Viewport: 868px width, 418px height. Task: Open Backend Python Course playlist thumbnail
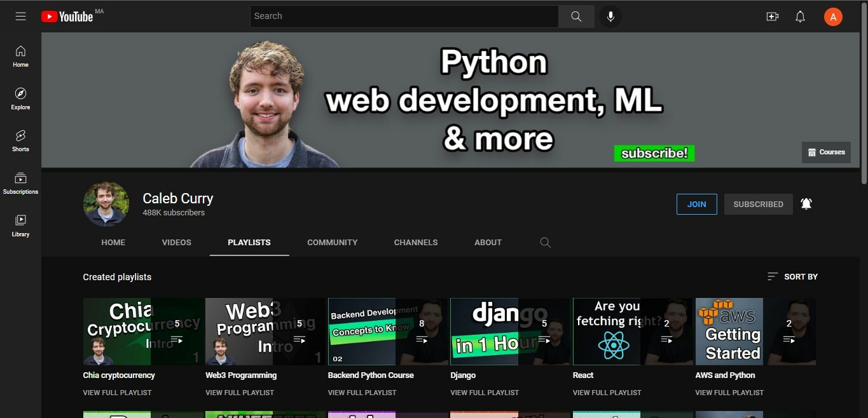click(x=388, y=332)
